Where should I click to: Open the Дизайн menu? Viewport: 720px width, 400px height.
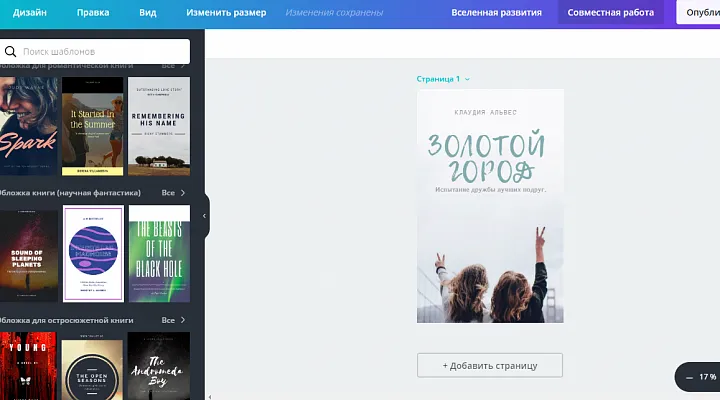(x=31, y=13)
